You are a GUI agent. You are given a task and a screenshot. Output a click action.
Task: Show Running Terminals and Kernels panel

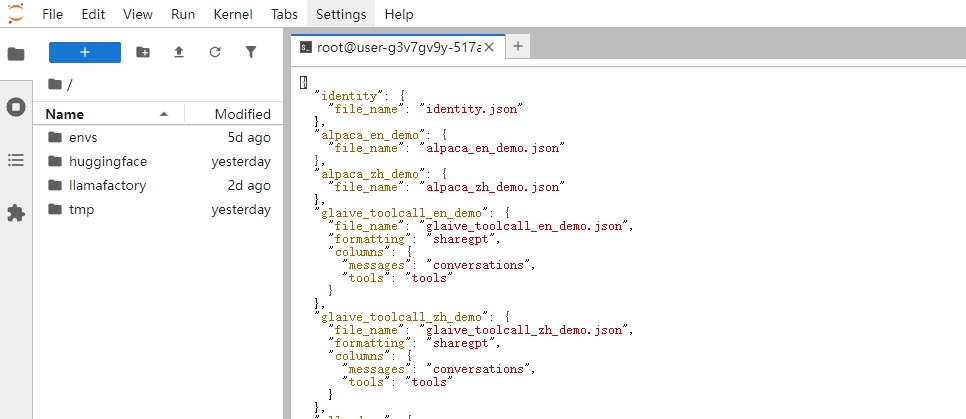16,107
